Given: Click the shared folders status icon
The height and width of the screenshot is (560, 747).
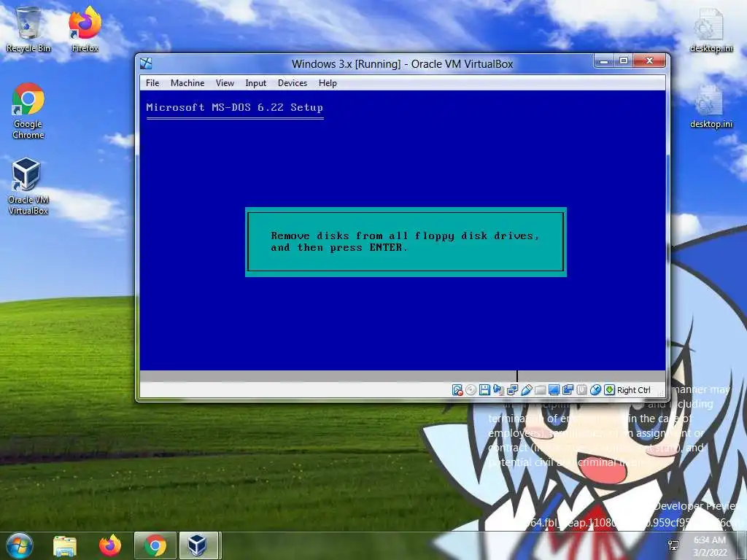Looking at the screenshot, I should point(540,390).
